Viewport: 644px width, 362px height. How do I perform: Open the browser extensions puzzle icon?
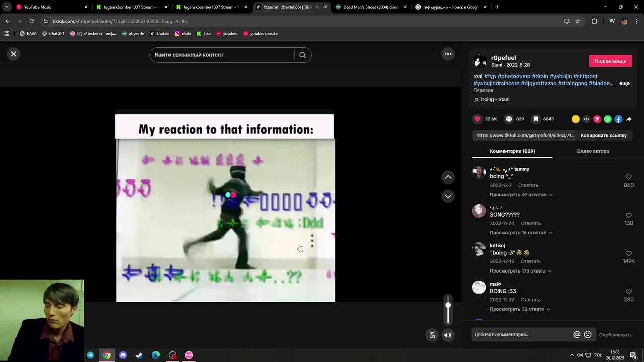594,21
